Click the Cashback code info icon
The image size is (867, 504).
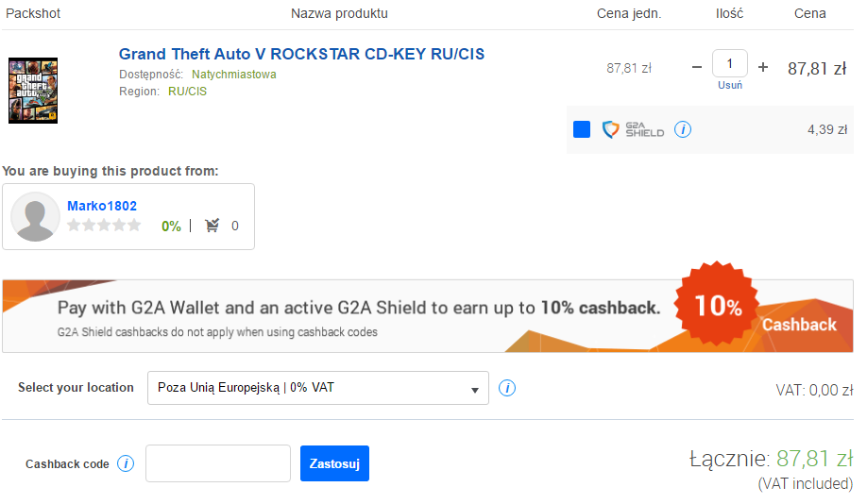(x=126, y=463)
